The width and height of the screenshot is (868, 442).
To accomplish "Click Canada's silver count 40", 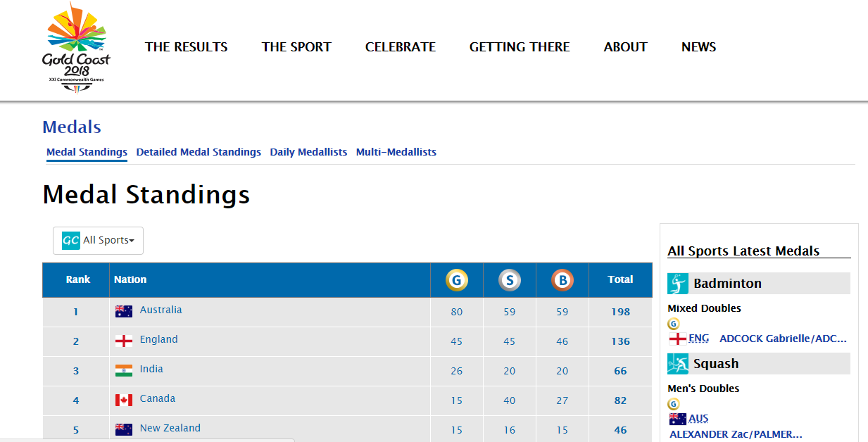I will point(510,400).
